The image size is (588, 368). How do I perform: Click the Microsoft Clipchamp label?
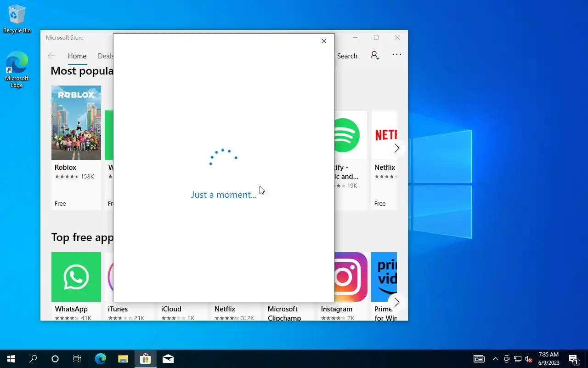pyautogui.click(x=284, y=313)
